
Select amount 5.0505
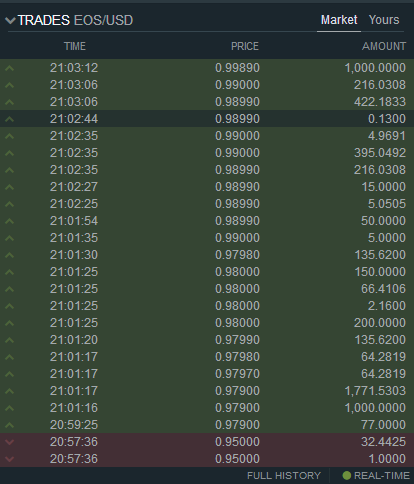click(x=387, y=204)
